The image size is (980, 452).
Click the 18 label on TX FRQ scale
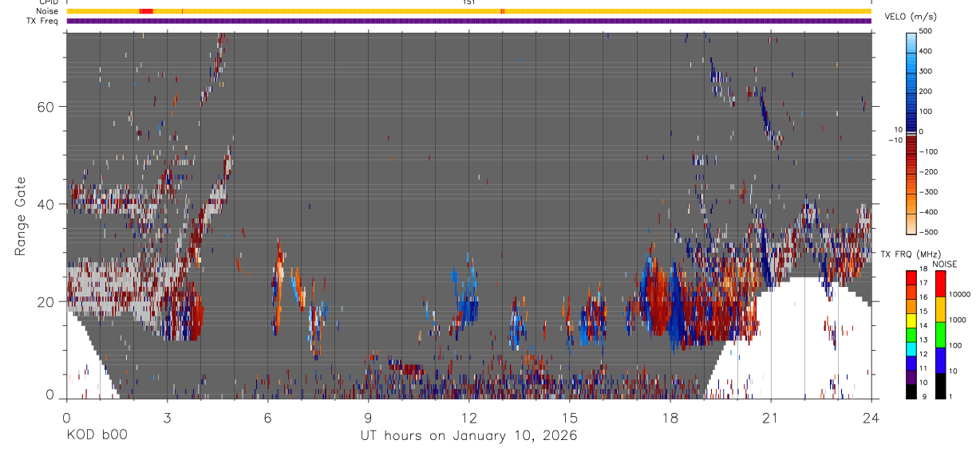(924, 269)
